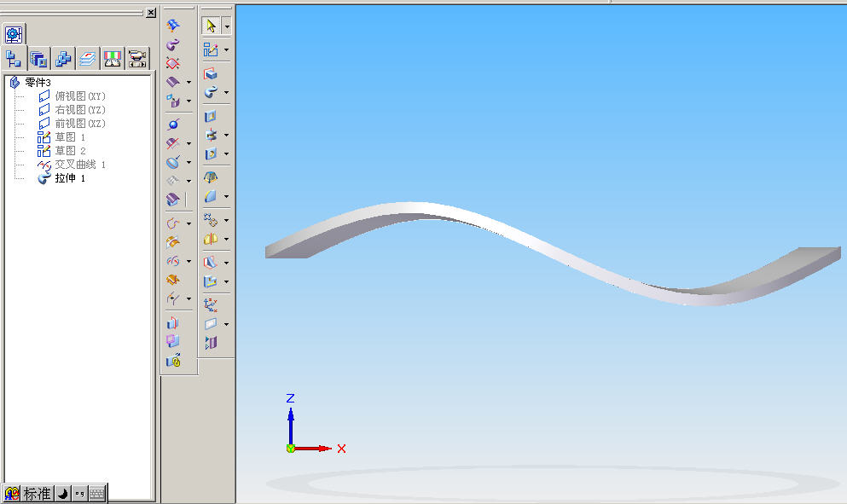The width and height of the screenshot is (847, 504).
Task: Activate the BlueDot sphere tool
Action: pos(173,125)
